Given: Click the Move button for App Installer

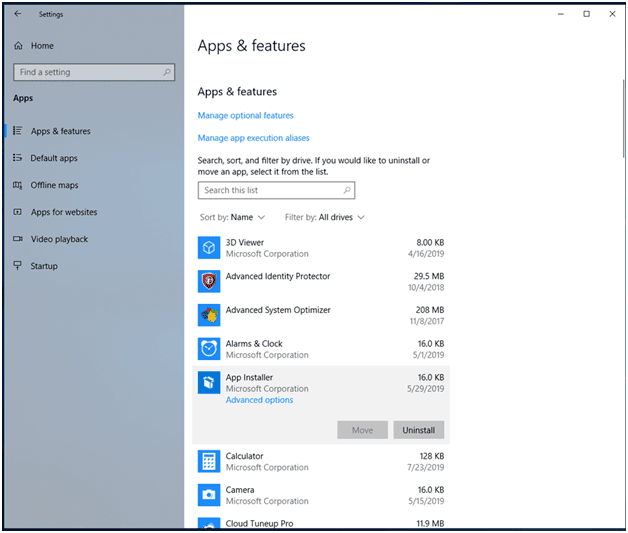Looking at the screenshot, I should pyautogui.click(x=362, y=430).
